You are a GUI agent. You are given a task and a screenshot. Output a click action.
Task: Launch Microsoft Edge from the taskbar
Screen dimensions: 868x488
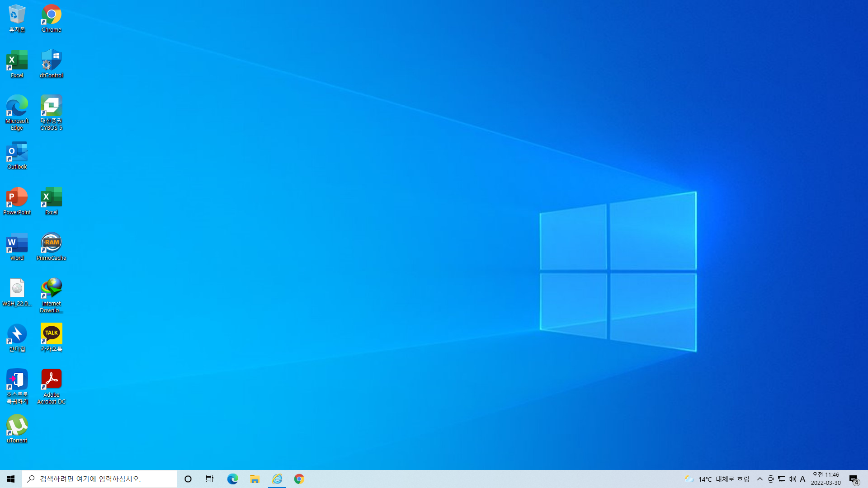[x=232, y=479]
